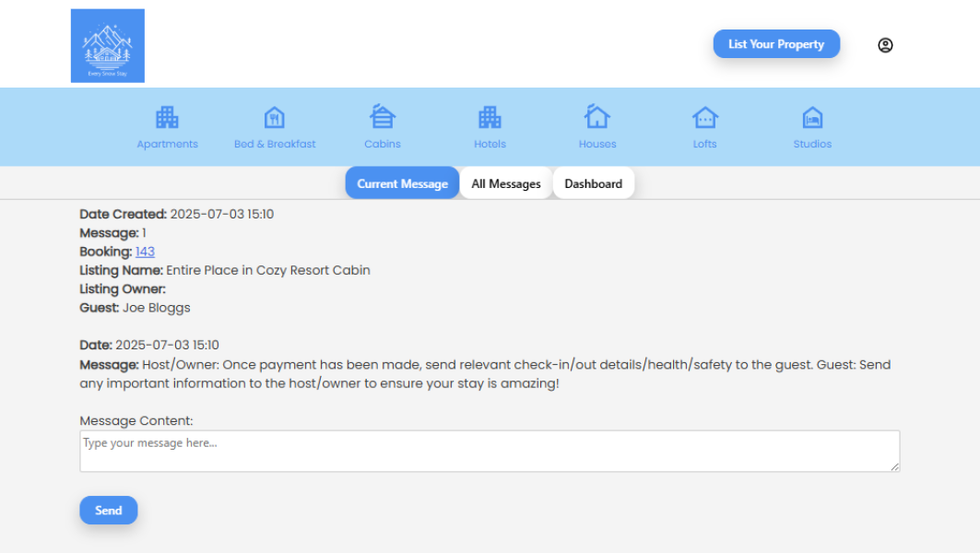This screenshot has height=553, width=980.
Task: Choose the Hotels icon
Action: [490, 117]
